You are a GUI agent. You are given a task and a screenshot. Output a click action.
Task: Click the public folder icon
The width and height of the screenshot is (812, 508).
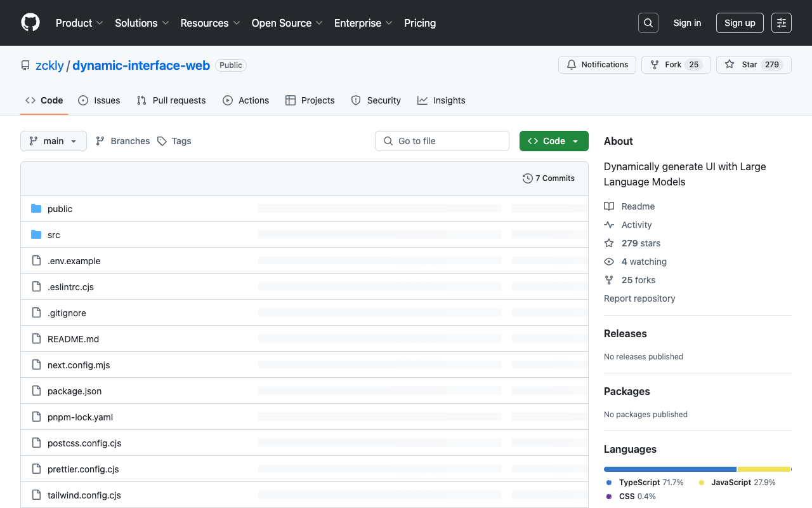36,209
